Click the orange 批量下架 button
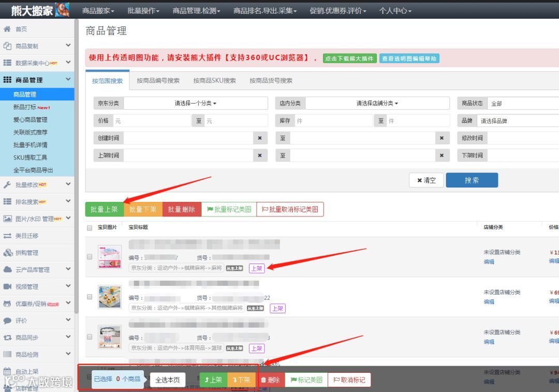Screen dimensions: 559x392 tap(143, 209)
